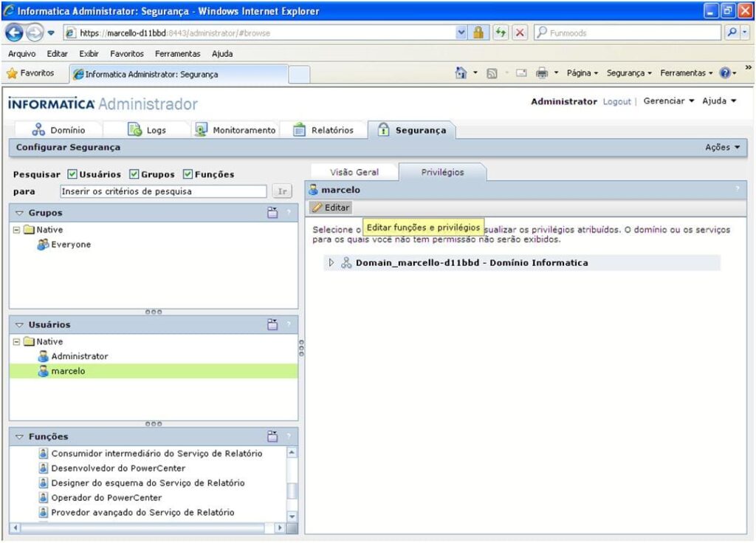
Task: Open the address bar history dropdown
Action: (x=461, y=33)
